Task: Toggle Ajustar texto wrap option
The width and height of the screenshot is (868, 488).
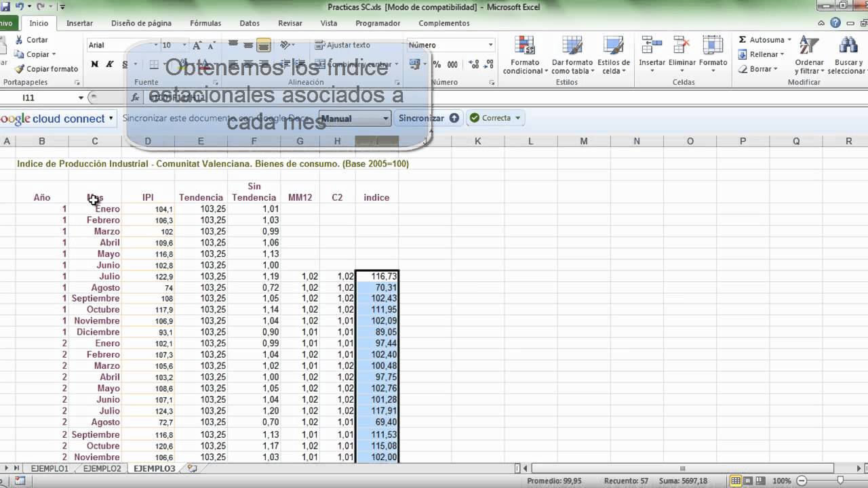Action: pyautogui.click(x=342, y=45)
